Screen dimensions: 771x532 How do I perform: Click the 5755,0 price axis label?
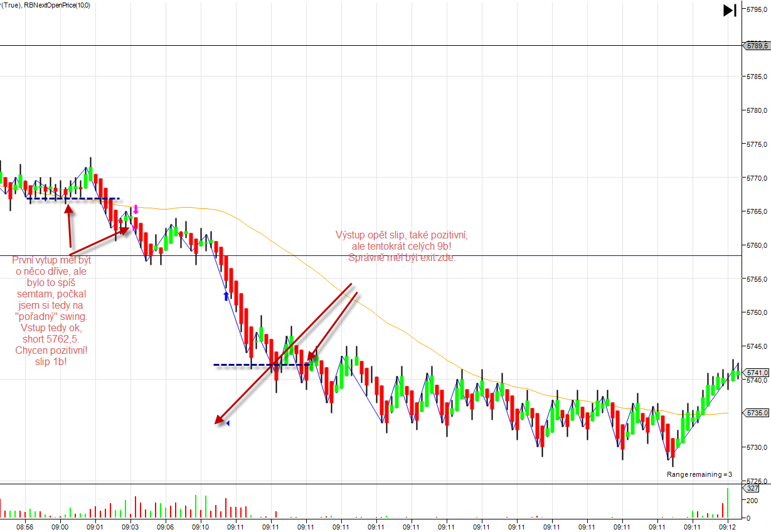757,279
